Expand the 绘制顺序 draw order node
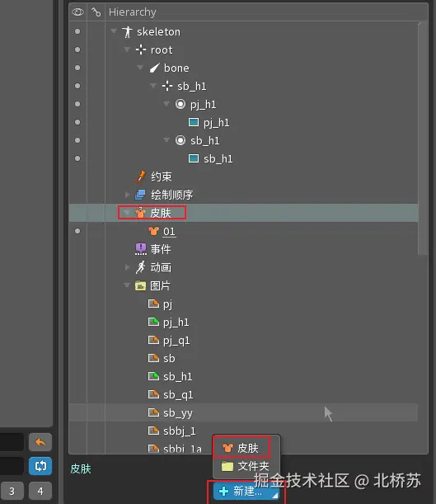The height and width of the screenshot is (504, 436). pyautogui.click(x=127, y=195)
